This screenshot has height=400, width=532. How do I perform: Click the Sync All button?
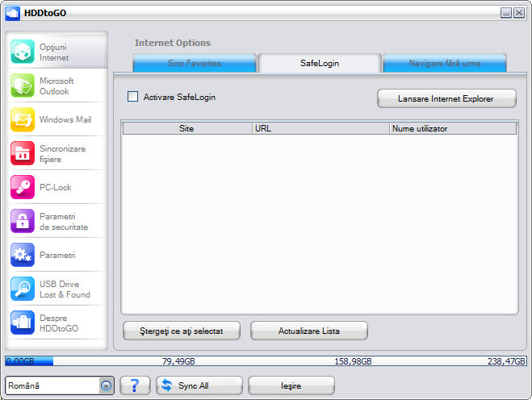[x=199, y=385]
